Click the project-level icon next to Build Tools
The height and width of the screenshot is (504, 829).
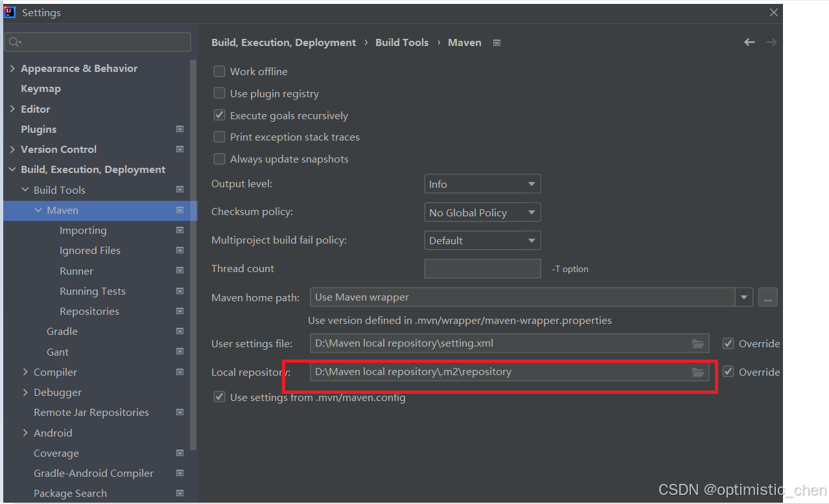click(x=180, y=190)
